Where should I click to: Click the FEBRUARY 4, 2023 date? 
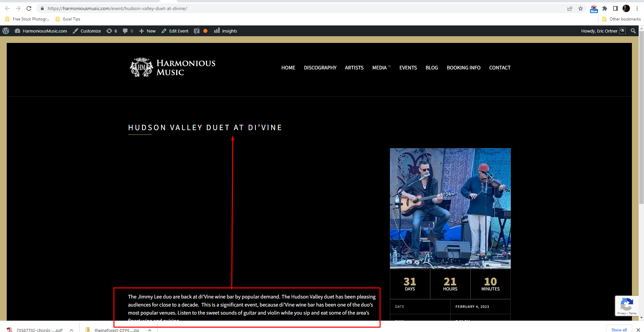[x=472, y=307]
